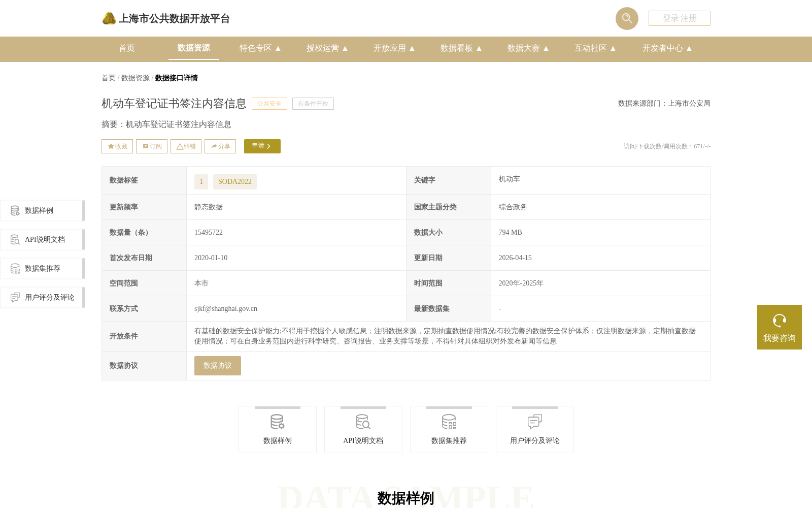
Task: Click data tag labeled 1
Action: pos(201,182)
